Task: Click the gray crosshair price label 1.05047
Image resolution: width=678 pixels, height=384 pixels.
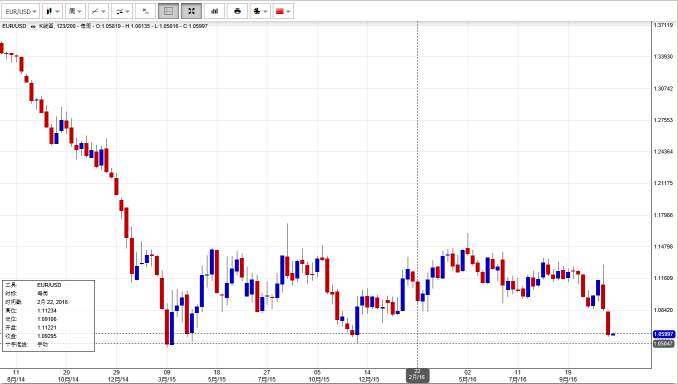Action: coord(664,343)
